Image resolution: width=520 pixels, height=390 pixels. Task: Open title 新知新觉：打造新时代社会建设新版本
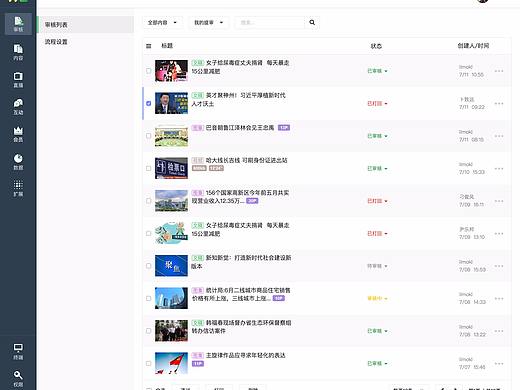point(241,262)
